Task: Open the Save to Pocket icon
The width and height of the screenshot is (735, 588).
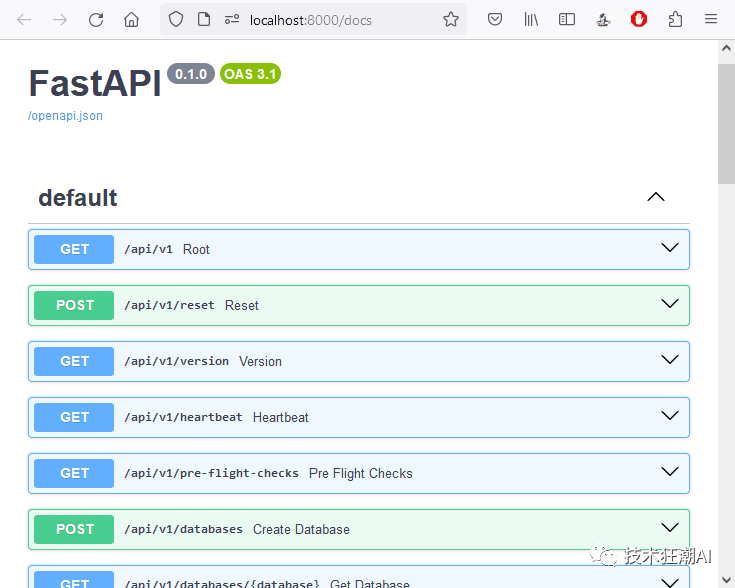Action: point(494,19)
